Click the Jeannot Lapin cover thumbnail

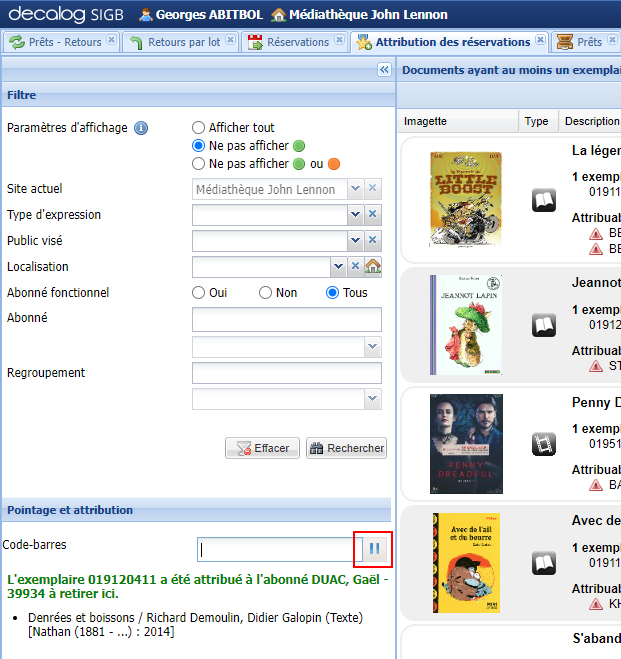tap(466, 325)
